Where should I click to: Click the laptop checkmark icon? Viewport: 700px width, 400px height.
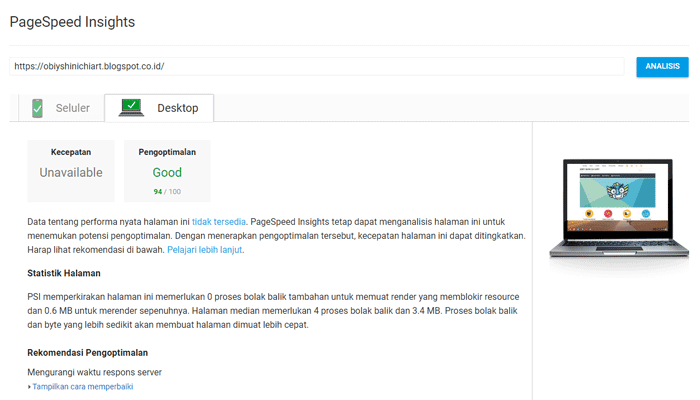click(131, 108)
